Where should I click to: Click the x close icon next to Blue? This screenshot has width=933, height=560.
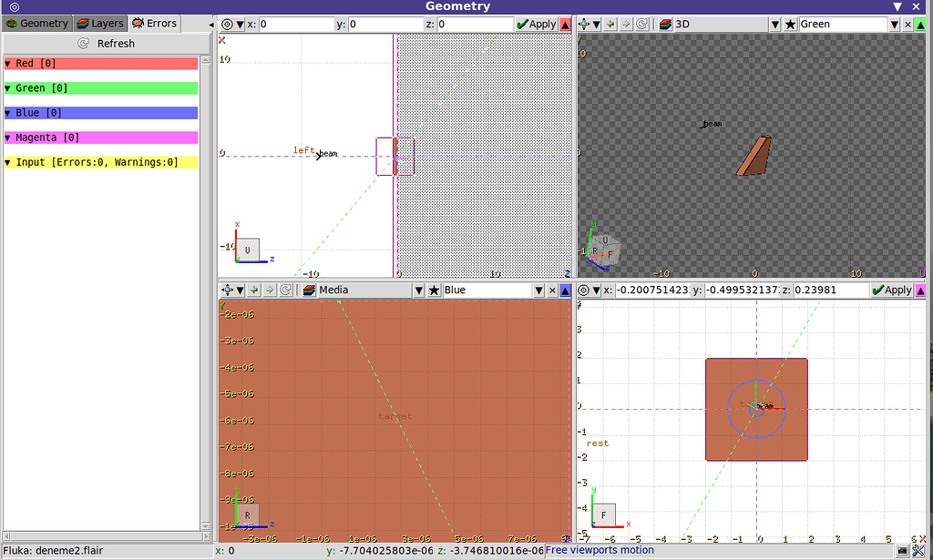552,290
